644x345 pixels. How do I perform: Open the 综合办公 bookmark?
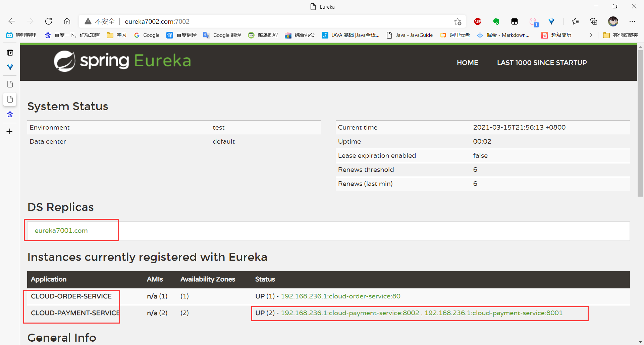(300, 35)
